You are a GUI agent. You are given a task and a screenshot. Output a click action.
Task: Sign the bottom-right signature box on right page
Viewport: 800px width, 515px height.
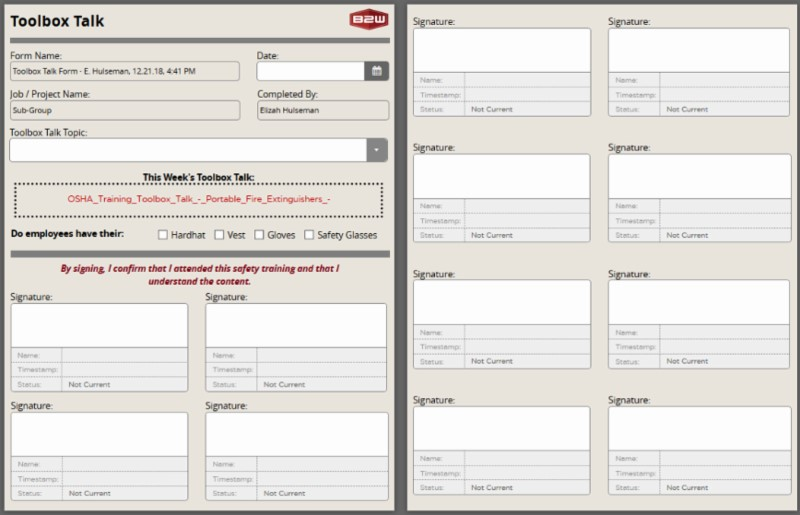[699, 429]
